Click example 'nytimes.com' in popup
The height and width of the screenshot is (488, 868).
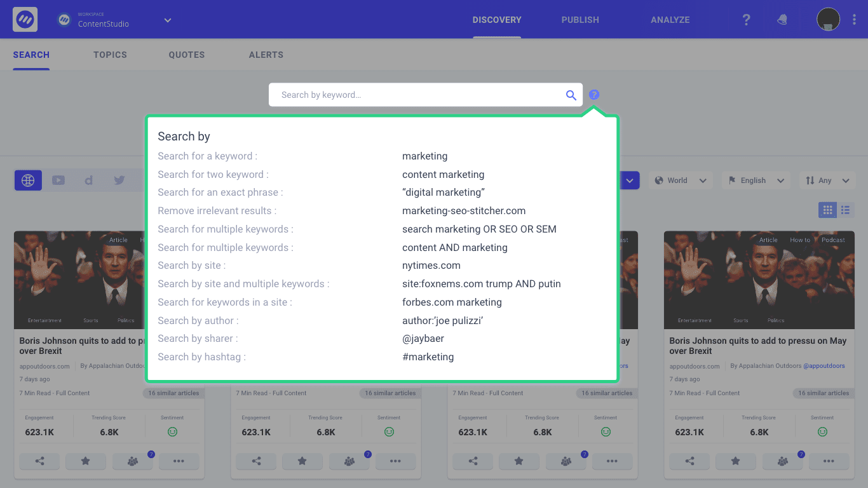(x=431, y=266)
